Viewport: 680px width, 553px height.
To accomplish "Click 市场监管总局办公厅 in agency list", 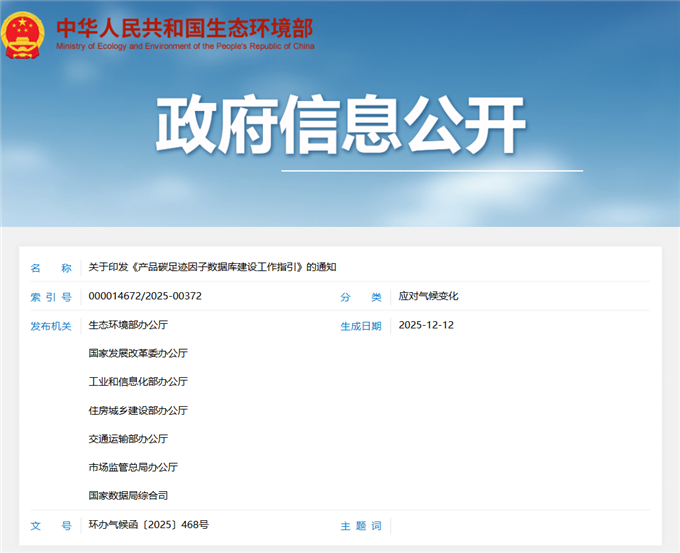I will [133, 467].
